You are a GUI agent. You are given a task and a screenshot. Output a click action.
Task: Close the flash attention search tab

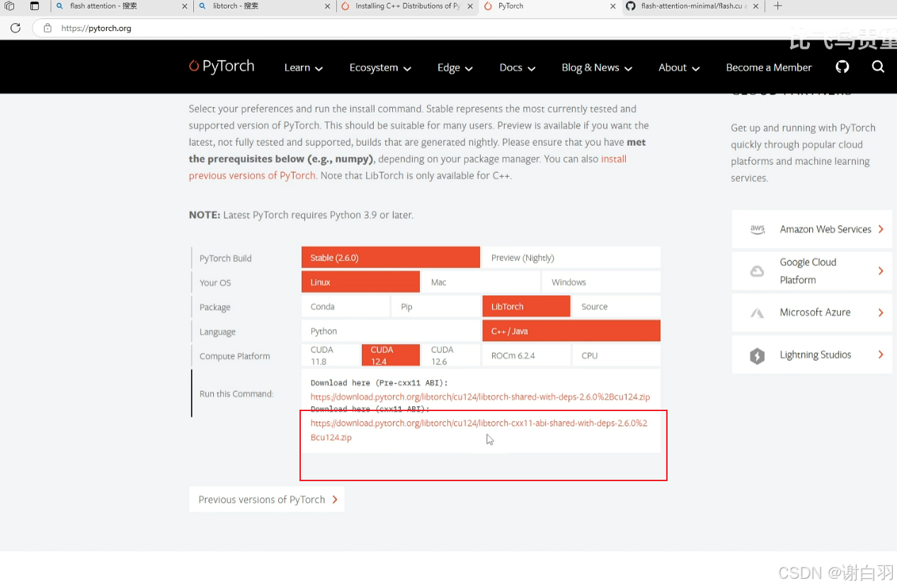pyautogui.click(x=185, y=6)
